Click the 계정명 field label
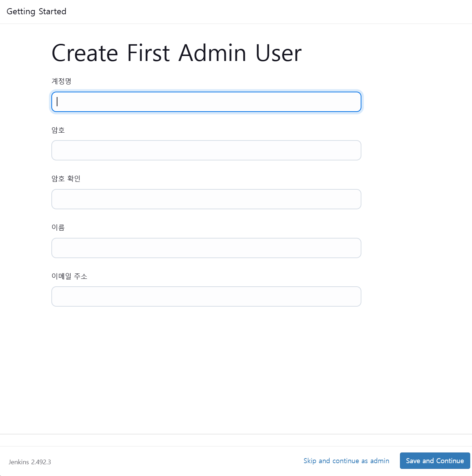 [x=61, y=81]
